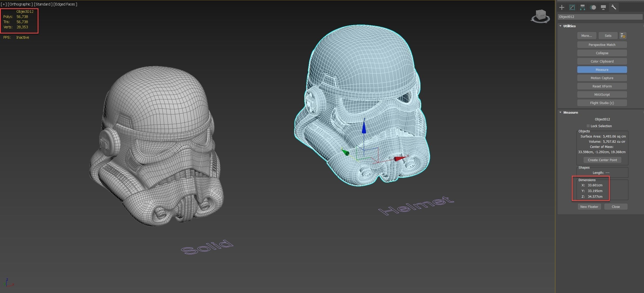The height and width of the screenshot is (293, 644).
Task: Collapse the Utilities rollout
Action: pos(560,26)
